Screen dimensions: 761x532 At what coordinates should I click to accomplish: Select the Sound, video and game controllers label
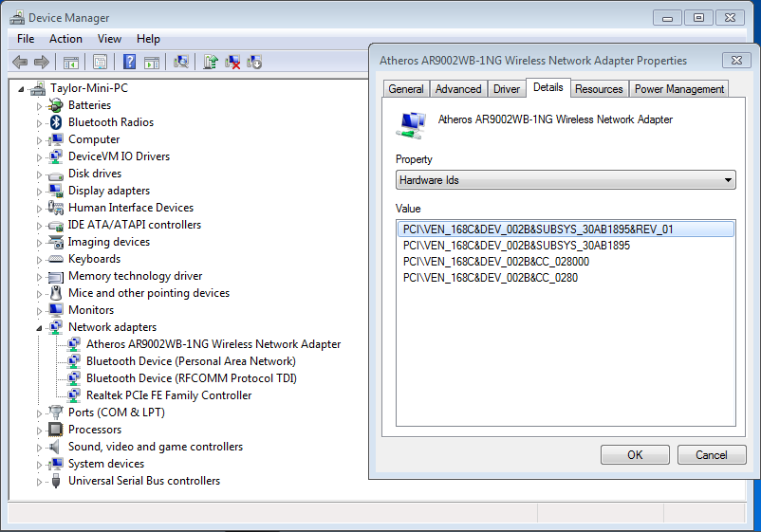tap(156, 447)
